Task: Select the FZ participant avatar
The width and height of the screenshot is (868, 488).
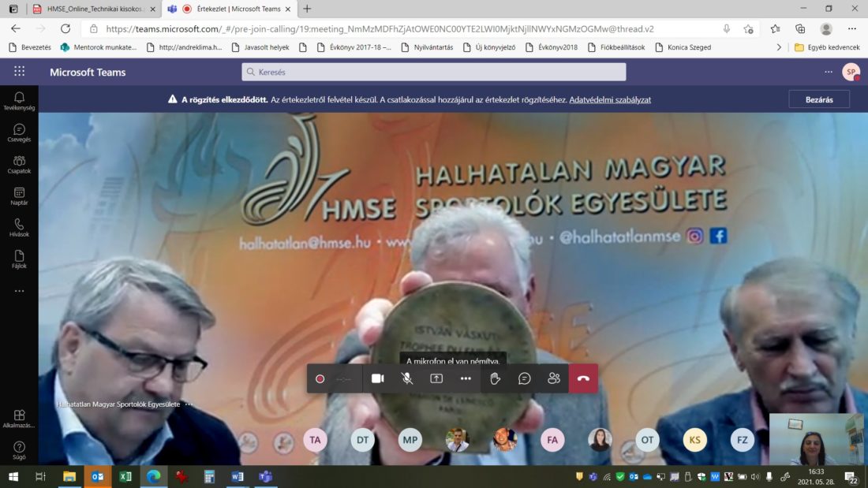Action: pyautogui.click(x=743, y=440)
